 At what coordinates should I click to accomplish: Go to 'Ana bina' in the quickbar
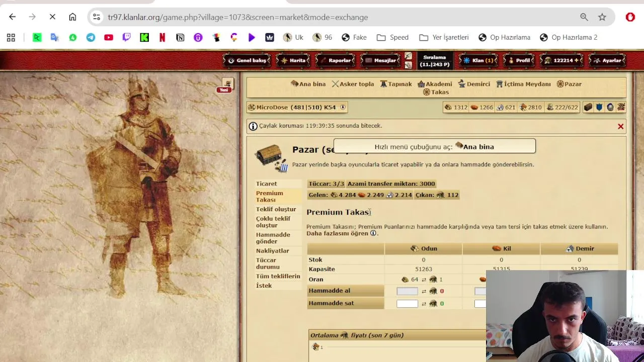[308, 84]
